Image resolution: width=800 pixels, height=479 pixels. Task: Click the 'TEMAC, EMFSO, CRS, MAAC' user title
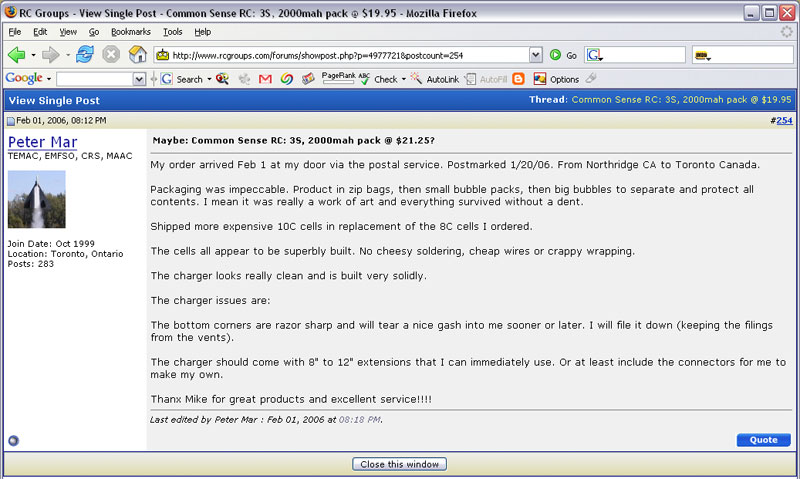(70, 156)
